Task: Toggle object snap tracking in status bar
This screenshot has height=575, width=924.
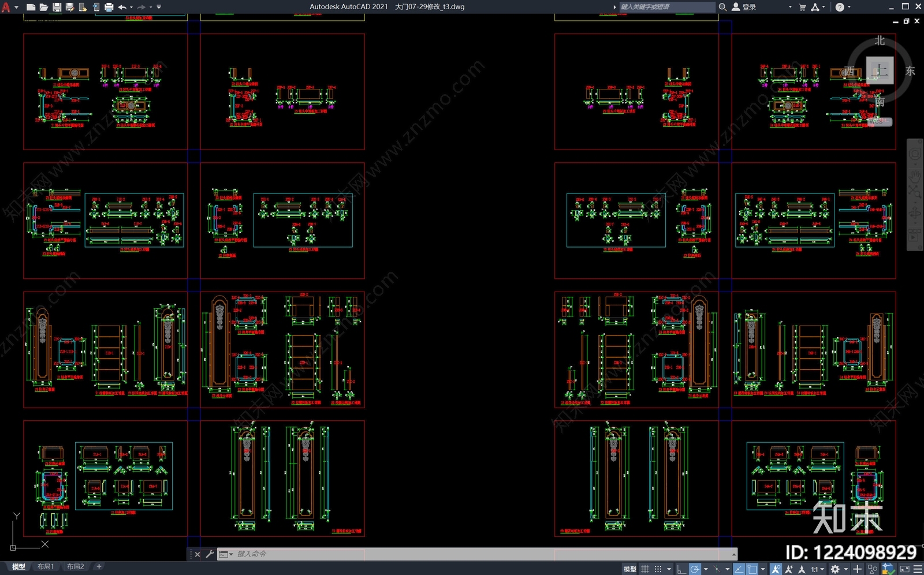Action: point(739,569)
